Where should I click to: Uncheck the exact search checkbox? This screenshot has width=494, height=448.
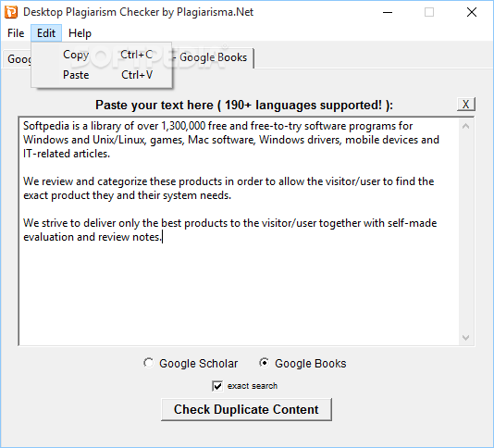217,386
